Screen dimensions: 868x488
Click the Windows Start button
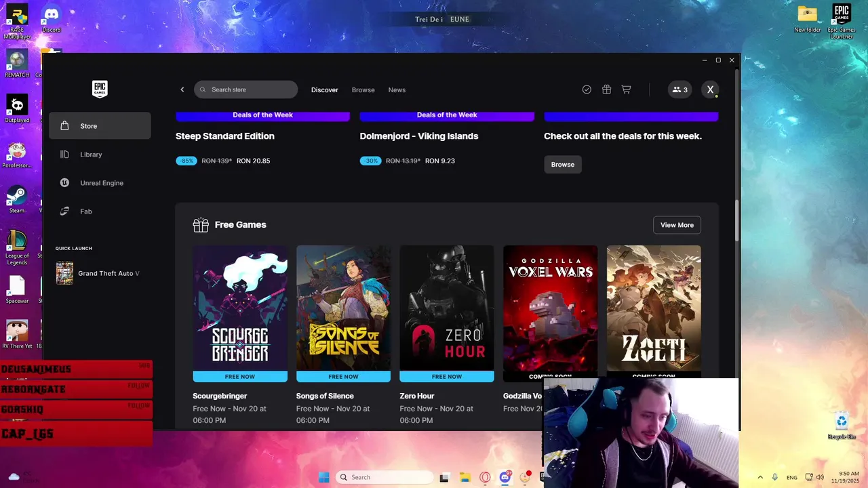323,477
